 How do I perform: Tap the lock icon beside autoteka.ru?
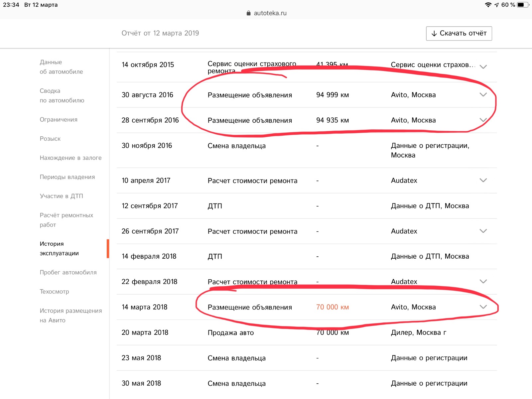click(x=248, y=13)
